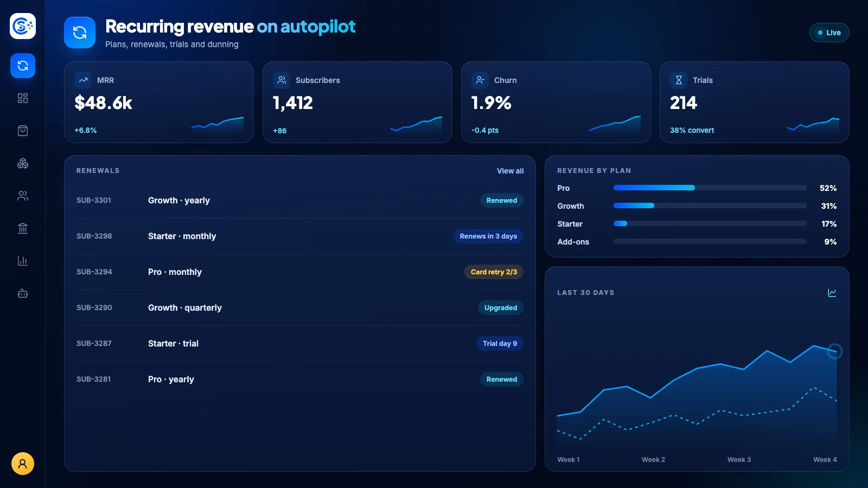Click the Card retry 2/3 badge
The height and width of the screenshot is (488, 868).
[494, 272]
